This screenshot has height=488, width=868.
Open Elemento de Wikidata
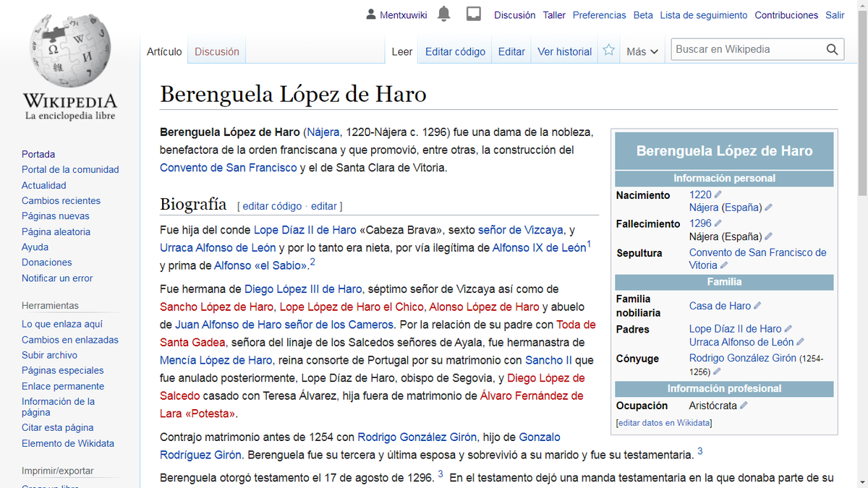pos(68,443)
